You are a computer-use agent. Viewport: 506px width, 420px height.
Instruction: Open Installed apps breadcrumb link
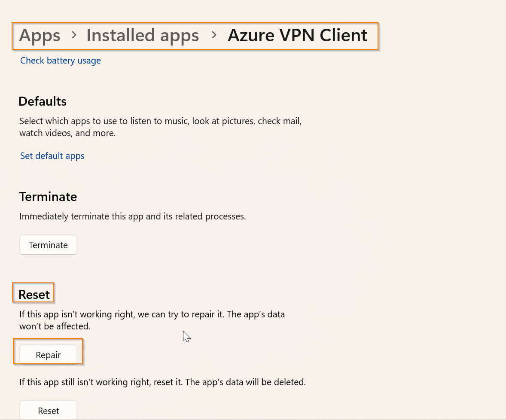click(x=142, y=36)
